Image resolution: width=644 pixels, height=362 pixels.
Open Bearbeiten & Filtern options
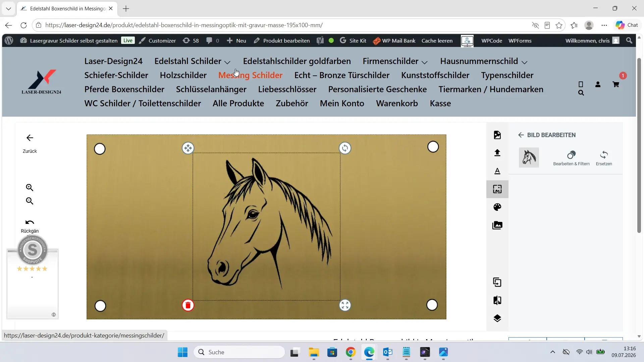(571, 158)
